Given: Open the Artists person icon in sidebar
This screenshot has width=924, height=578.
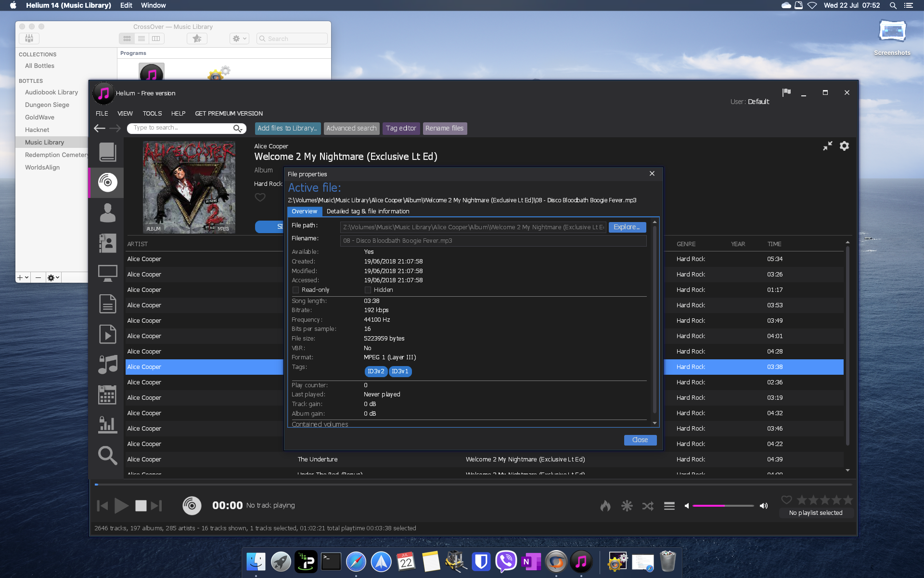Looking at the screenshot, I should [107, 213].
